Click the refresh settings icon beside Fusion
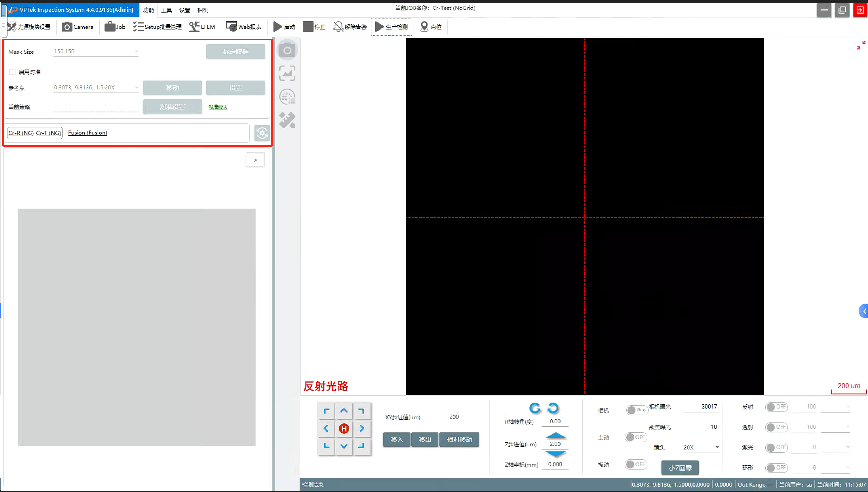The height and width of the screenshot is (492, 868). [262, 133]
